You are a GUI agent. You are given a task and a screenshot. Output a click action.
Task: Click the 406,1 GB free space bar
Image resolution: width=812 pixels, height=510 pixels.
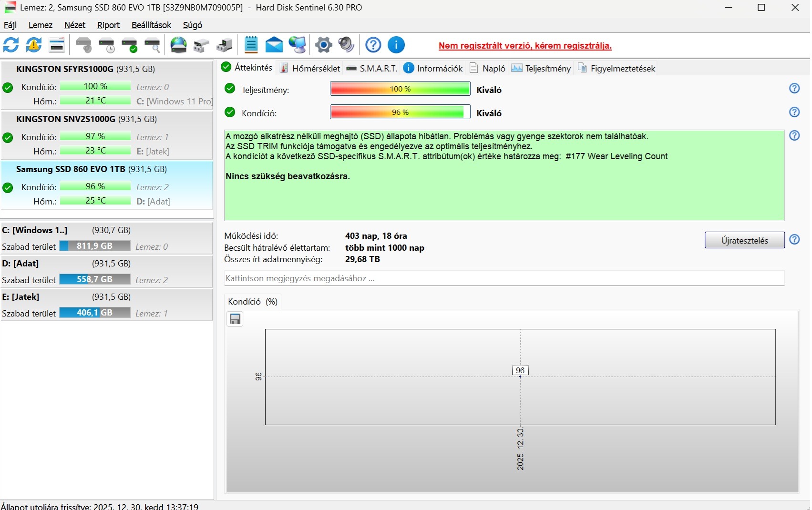pos(95,313)
